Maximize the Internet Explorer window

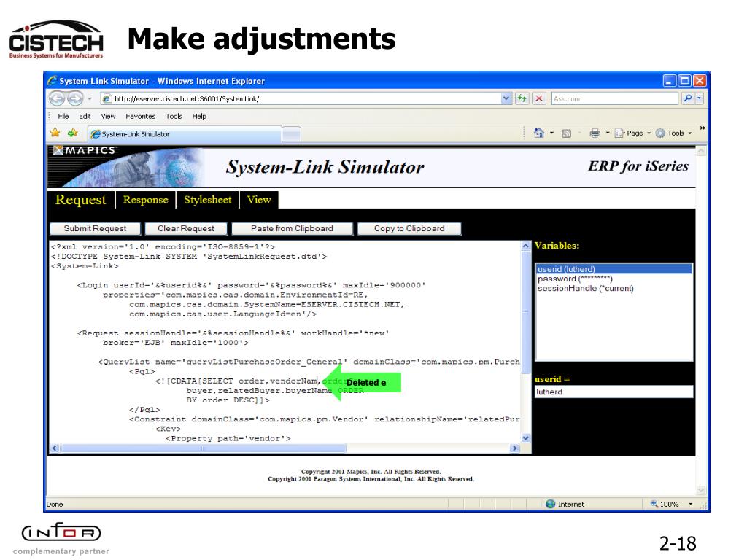(x=684, y=80)
